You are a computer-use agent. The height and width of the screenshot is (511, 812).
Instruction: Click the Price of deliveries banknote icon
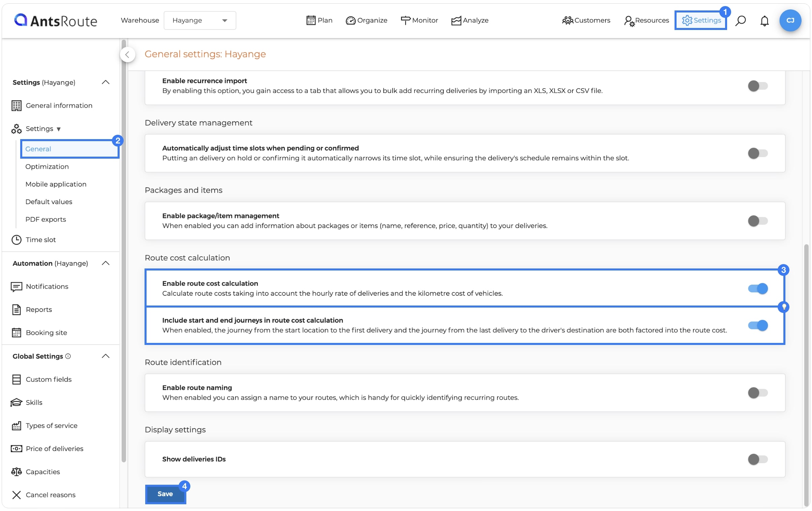17,449
